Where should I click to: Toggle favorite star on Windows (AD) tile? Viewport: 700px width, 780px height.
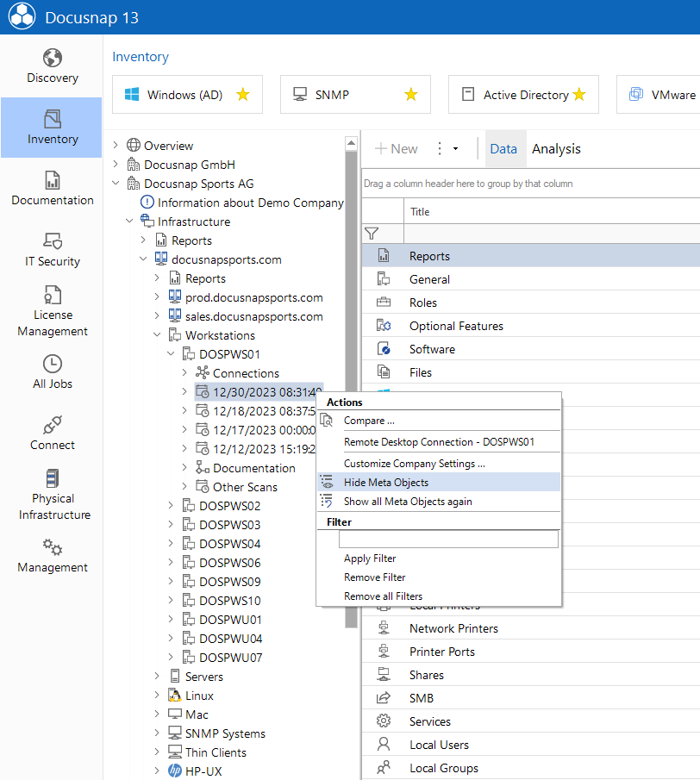click(x=243, y=94)
